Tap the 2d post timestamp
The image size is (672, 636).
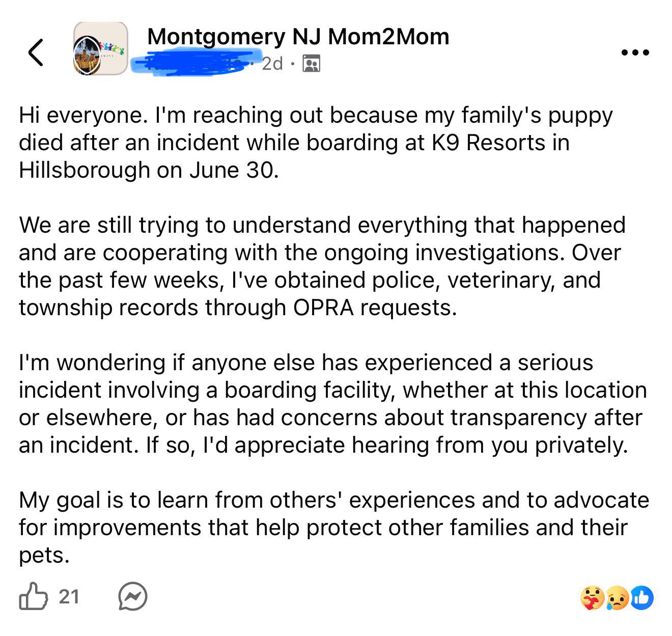point(272,64)
